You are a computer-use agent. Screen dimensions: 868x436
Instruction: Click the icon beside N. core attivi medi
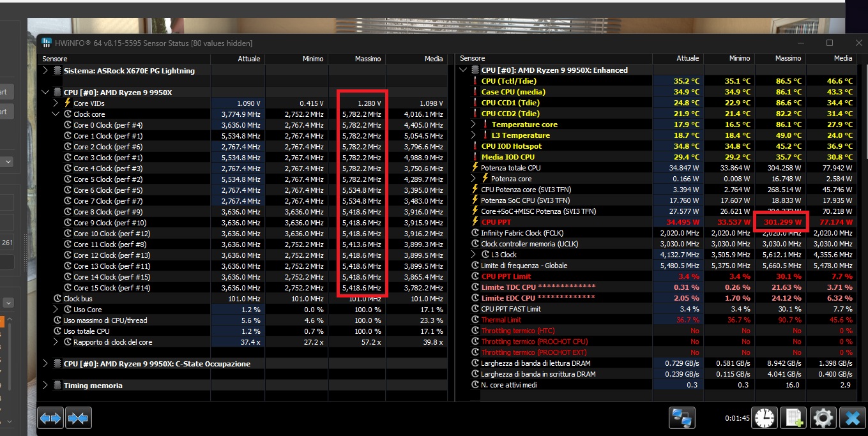click(x=475, y=385)
